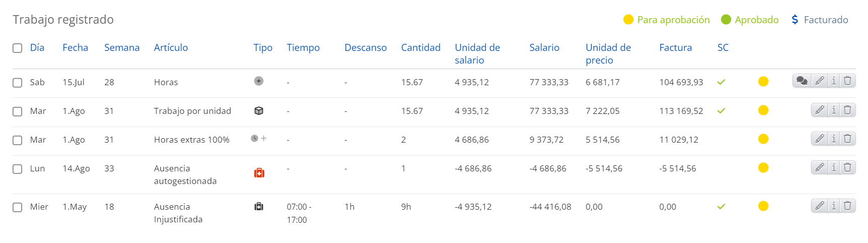Click the Factura column header
The image size is (868, 243).
[x=675, y=47]
